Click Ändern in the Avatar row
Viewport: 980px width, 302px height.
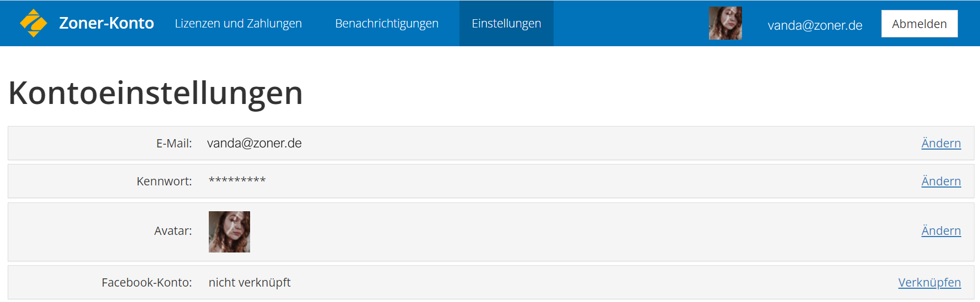[941, 230]
